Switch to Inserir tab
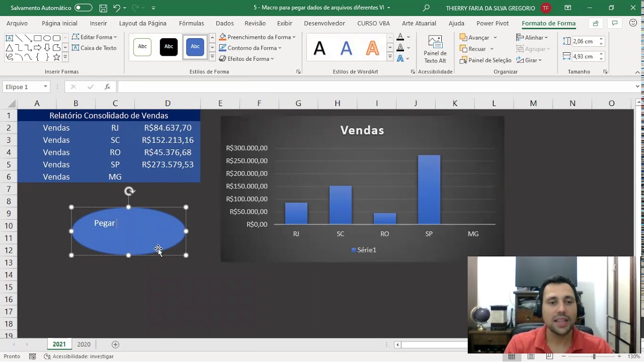Image resolution: width=644 pixels, height=362 pixels. click(99, 23)
